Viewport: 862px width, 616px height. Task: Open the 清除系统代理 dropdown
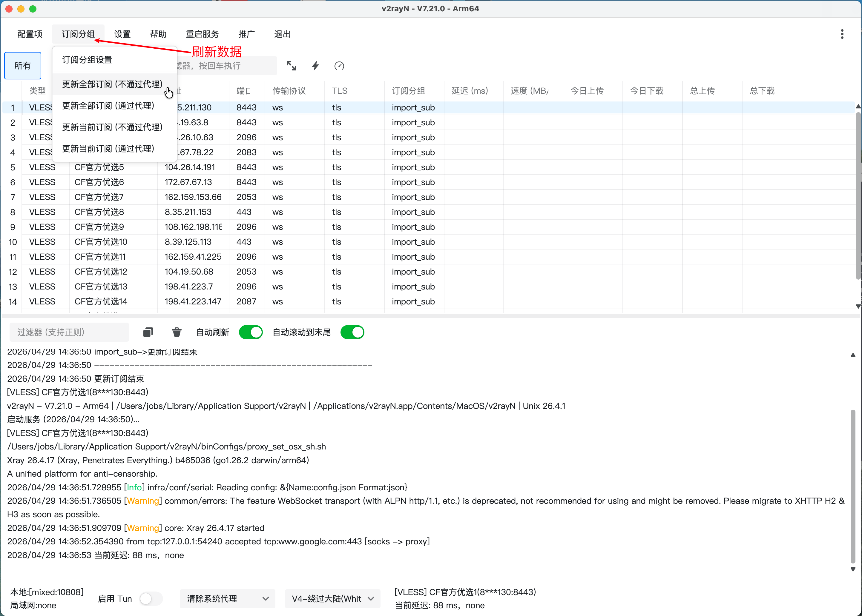[x=227, y=599]
